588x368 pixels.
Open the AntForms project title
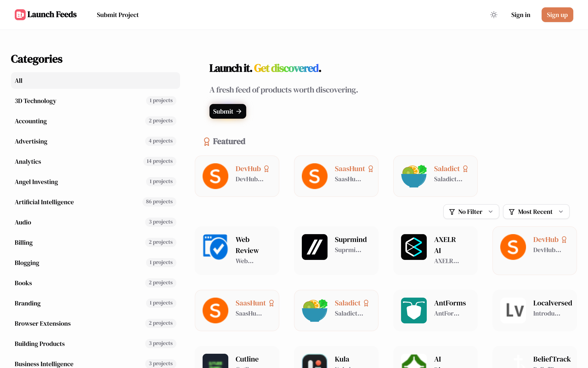tap(450, 303)
